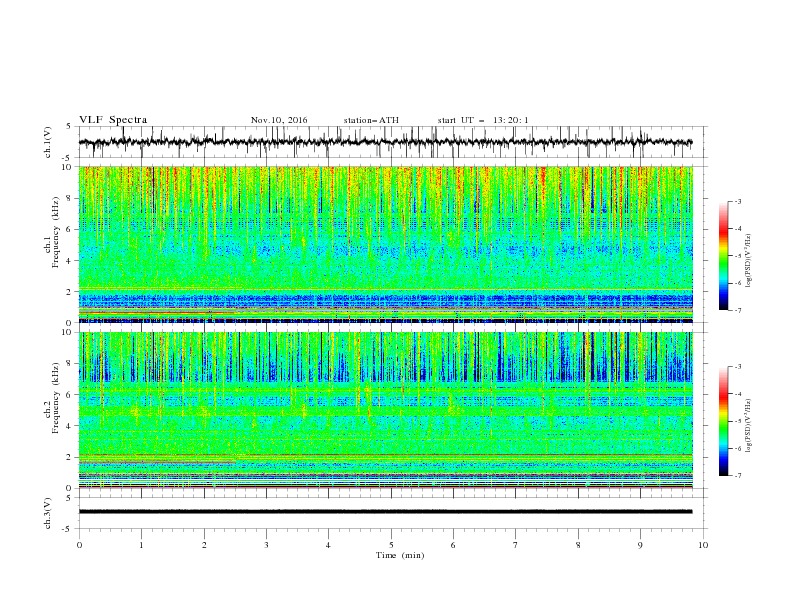
Task: Click the "station=ATH" header label
Action: tap(371, 120)
